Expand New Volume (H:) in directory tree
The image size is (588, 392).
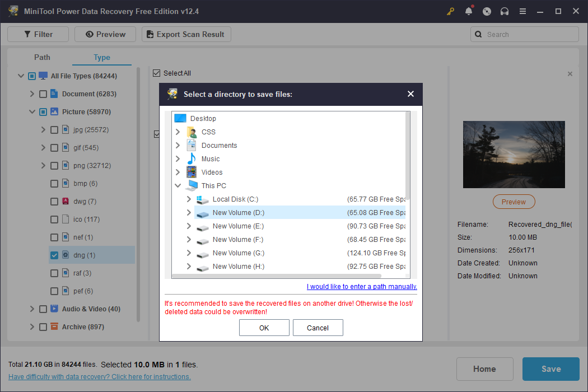(189, 266)
